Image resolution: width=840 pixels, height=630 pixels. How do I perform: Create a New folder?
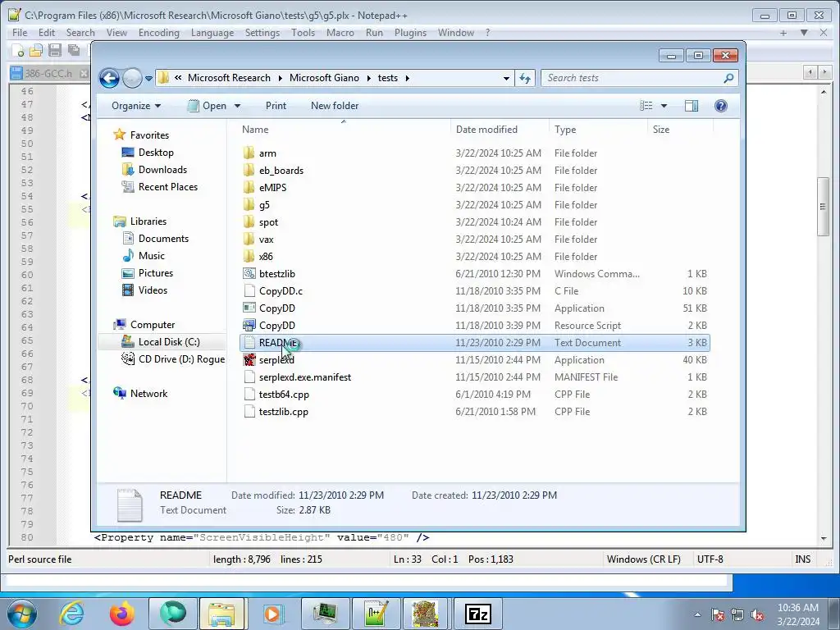335,106
